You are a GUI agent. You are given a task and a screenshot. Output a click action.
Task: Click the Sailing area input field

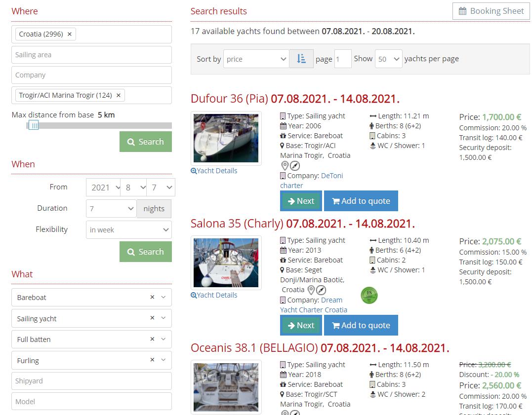pyautogui.click(x=91, y=55)
